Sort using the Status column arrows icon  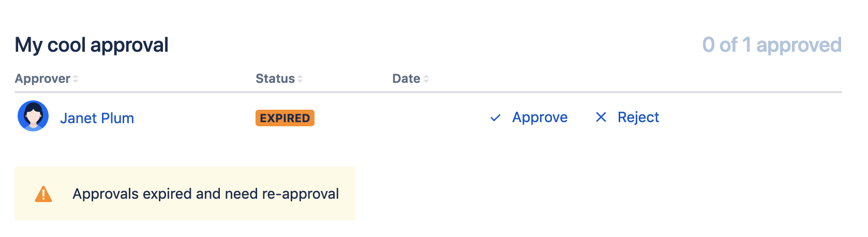click(x=300, y=79)
